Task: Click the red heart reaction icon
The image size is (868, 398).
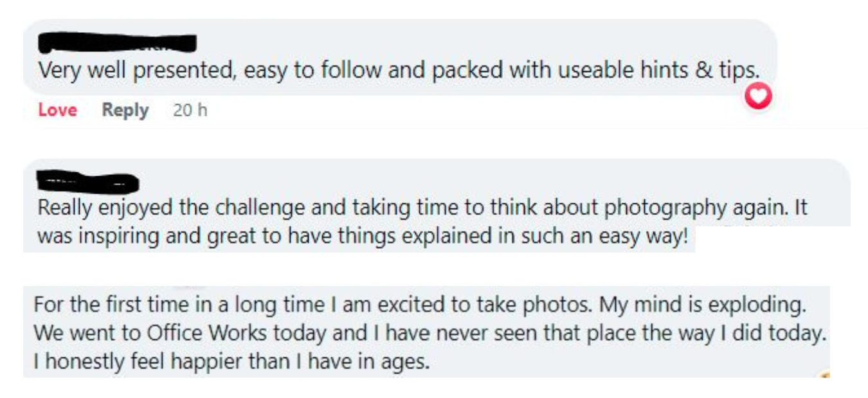Action: coord(758,98)
